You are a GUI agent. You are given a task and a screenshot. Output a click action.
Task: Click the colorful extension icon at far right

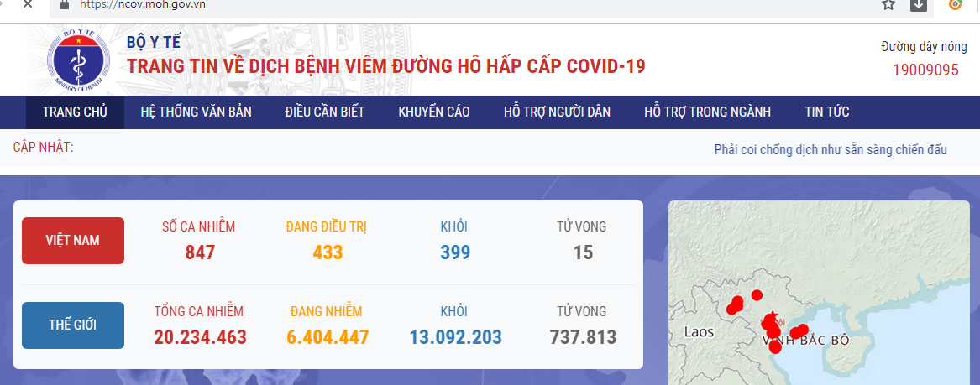(x=956, y=5)
